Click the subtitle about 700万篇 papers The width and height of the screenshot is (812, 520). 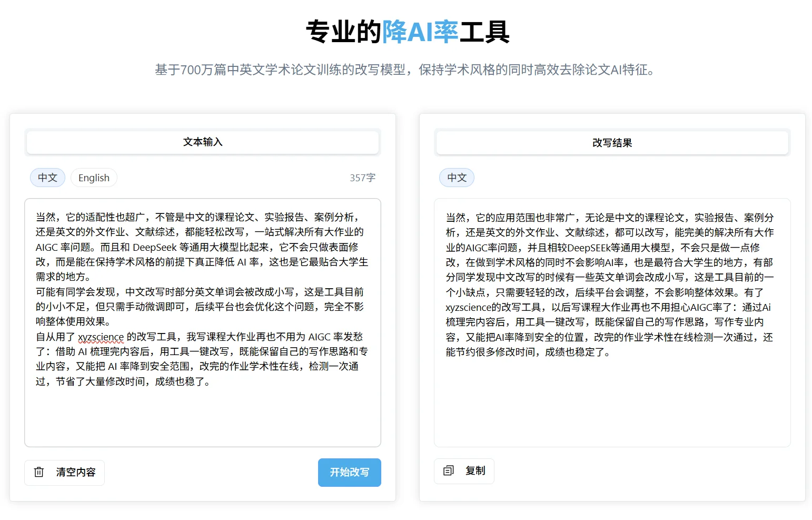405,70
